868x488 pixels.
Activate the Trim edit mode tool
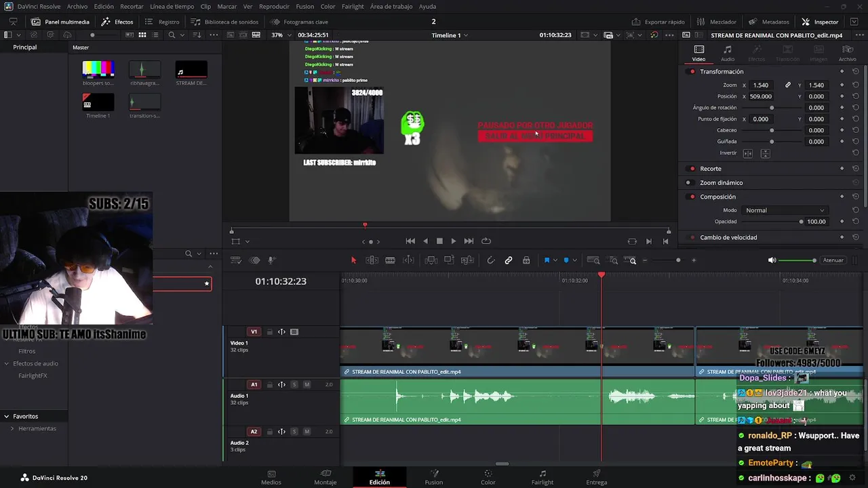click(372, 260)
